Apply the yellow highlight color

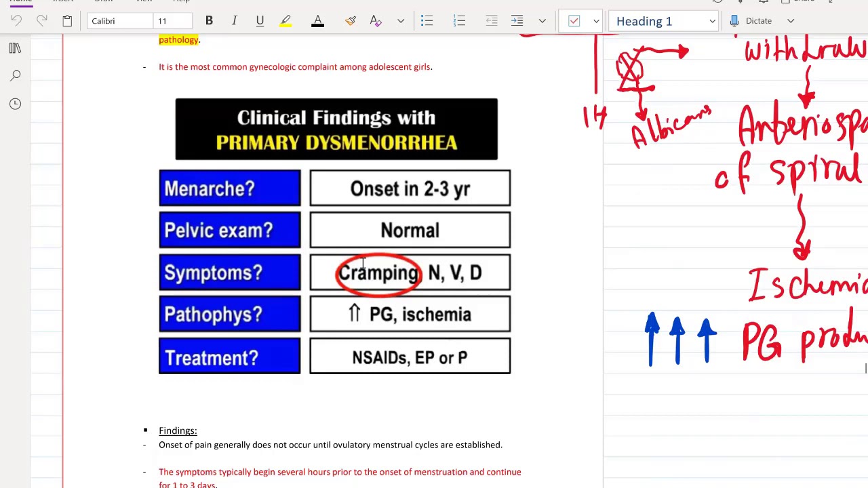coord(285,21)
